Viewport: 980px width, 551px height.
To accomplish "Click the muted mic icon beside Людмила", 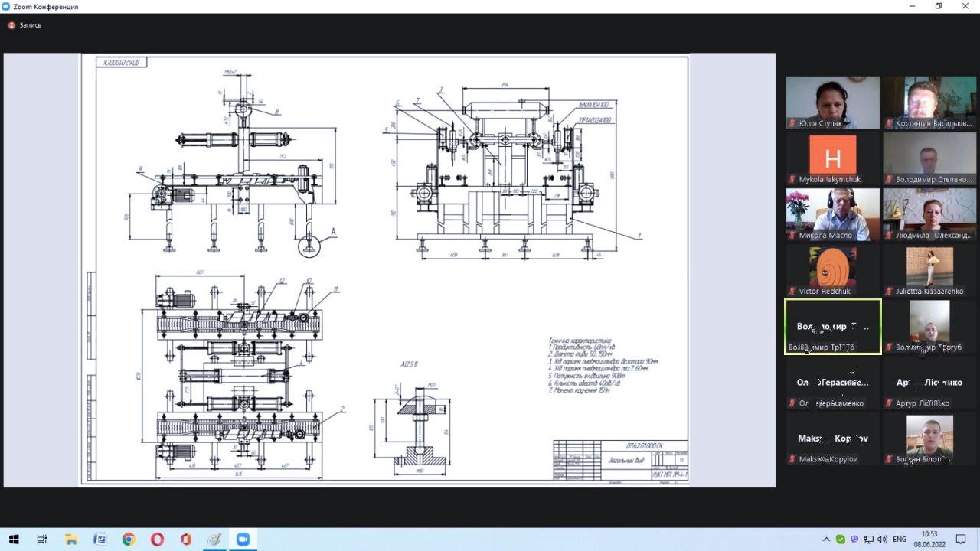I will (x=890, y=235).
